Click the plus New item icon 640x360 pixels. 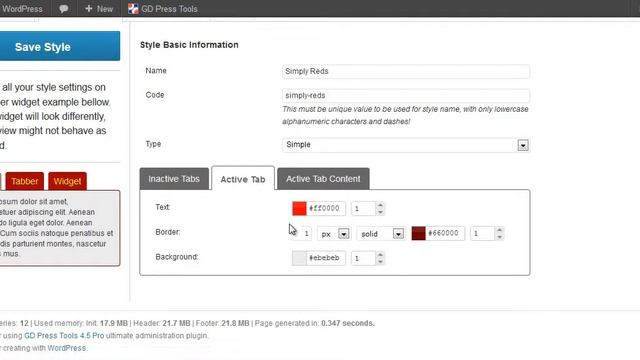coord(89,9)
